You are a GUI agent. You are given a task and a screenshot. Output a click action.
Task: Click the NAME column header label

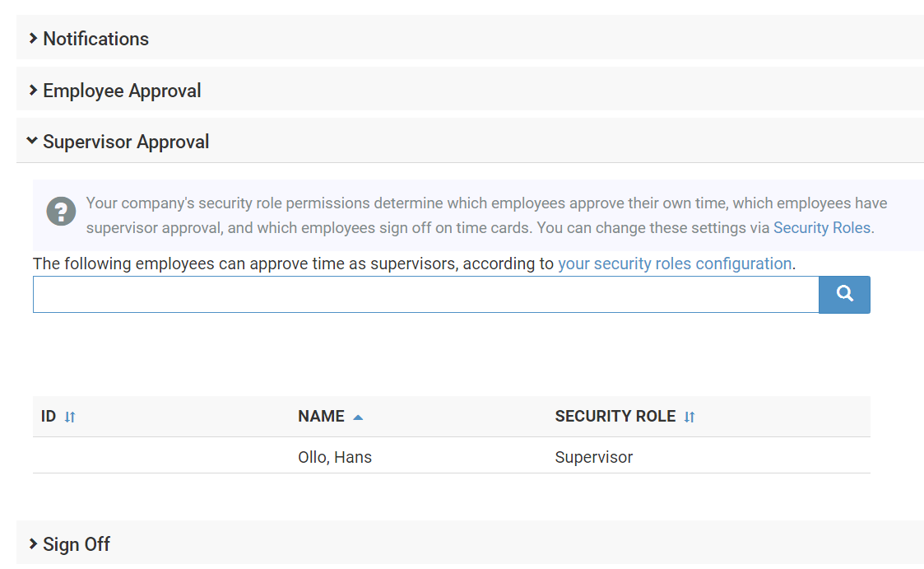click(x=321, y=417)
